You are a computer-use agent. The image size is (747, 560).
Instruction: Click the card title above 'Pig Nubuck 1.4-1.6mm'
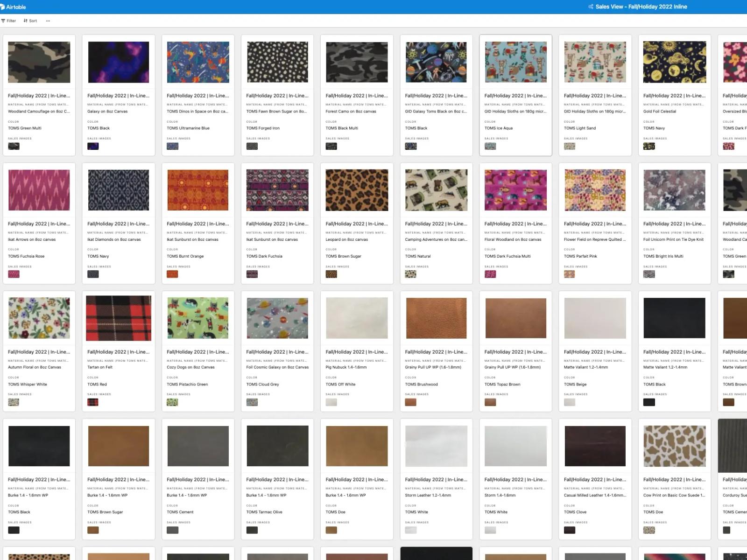click(x=357, y=352)
